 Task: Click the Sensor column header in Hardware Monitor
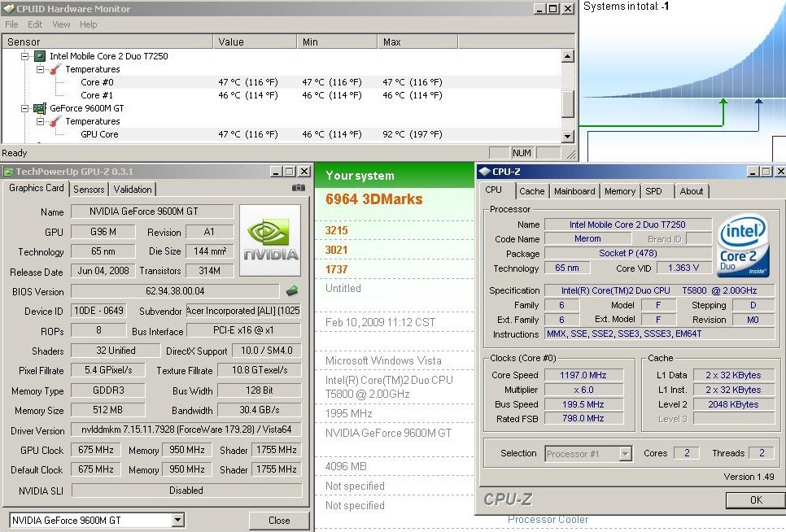point(107,42)
